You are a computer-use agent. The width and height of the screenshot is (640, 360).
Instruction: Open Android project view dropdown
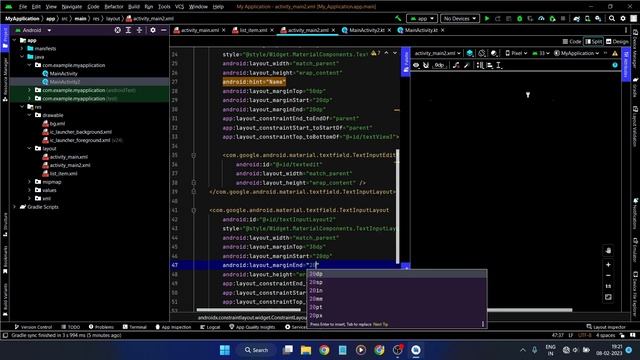point(33,30)
